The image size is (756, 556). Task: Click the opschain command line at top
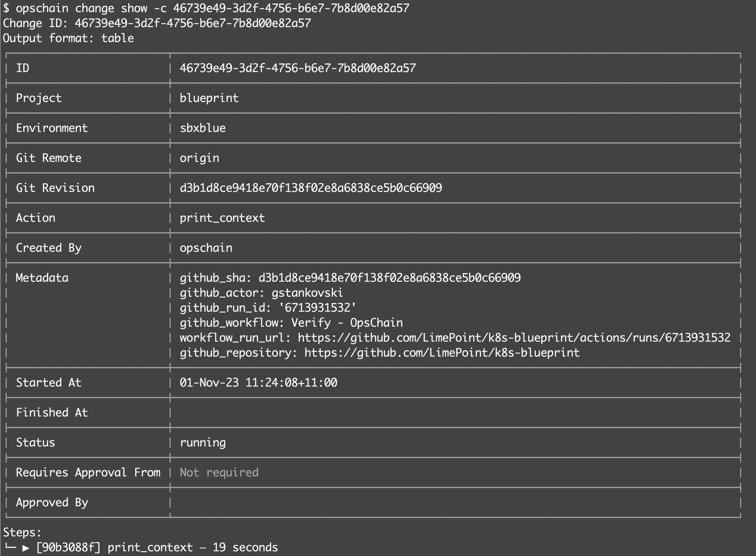pos(206,8)
